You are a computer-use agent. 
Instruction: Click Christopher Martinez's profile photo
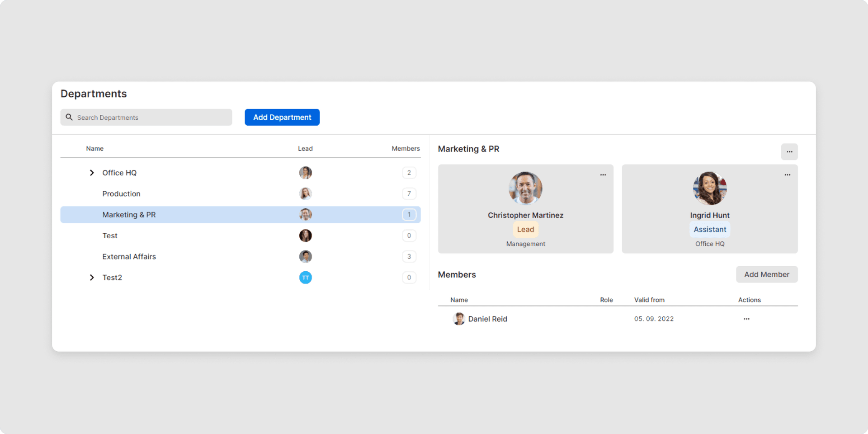[x=525, y=188]
